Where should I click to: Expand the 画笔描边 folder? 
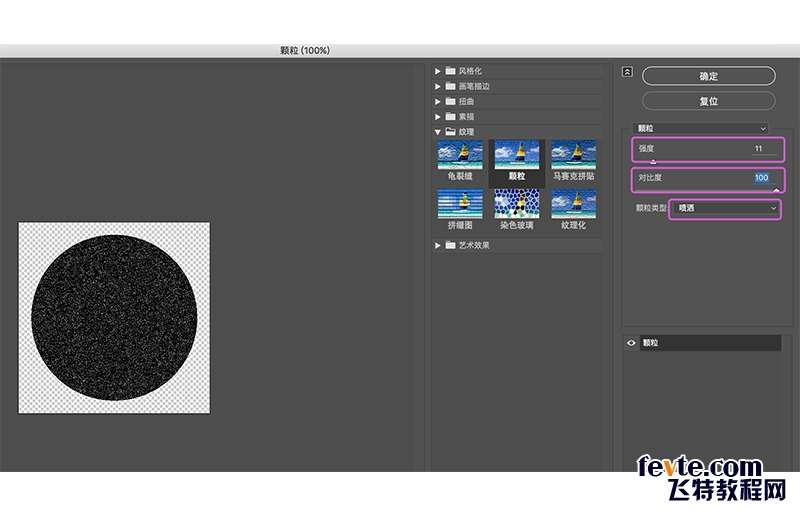point(437,86)
